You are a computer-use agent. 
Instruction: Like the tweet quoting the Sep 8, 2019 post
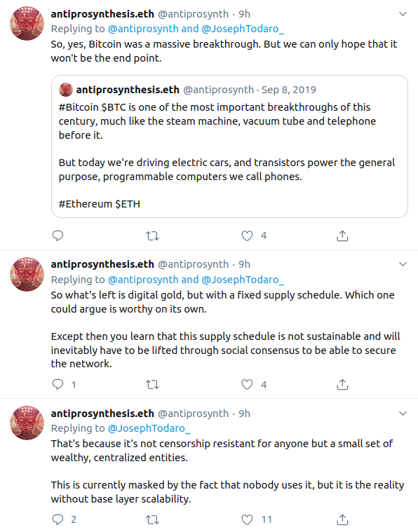pos(247,236)
